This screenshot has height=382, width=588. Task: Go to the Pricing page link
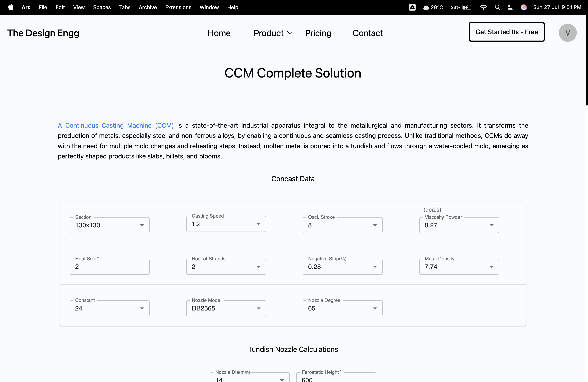pos(318,33)
